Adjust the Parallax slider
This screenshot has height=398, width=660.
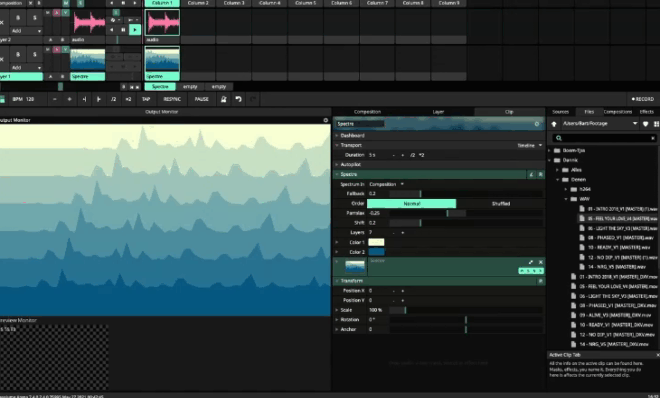[x=466, y=213]
